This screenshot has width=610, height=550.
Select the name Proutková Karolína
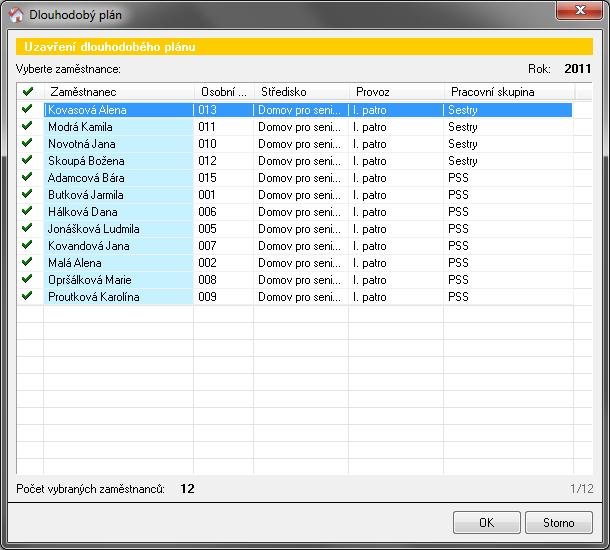click(x=94, y=297)
